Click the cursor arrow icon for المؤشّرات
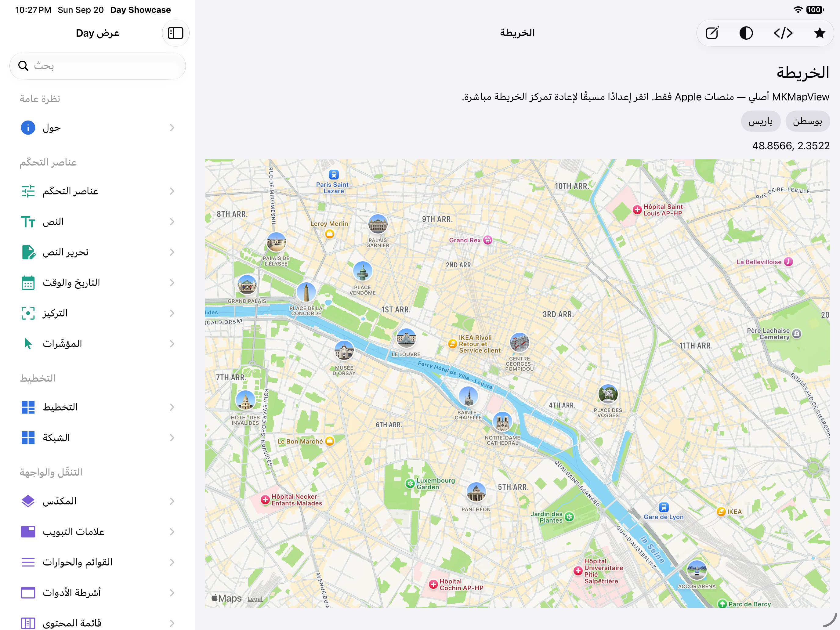 click(x=28, y=344)
